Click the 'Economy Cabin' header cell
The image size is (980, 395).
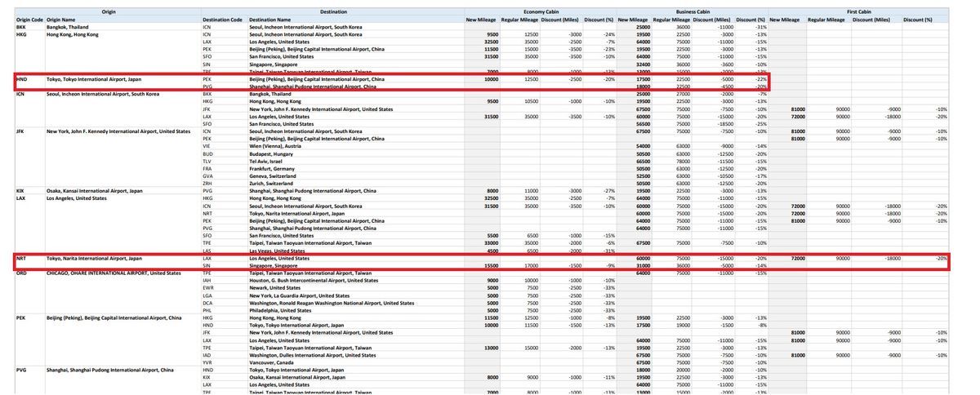(540, 12)
